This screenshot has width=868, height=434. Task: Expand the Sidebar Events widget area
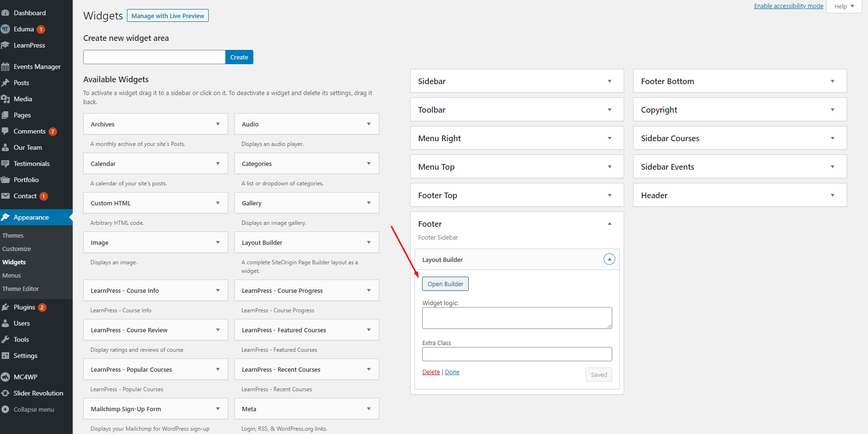click(832, 167)
